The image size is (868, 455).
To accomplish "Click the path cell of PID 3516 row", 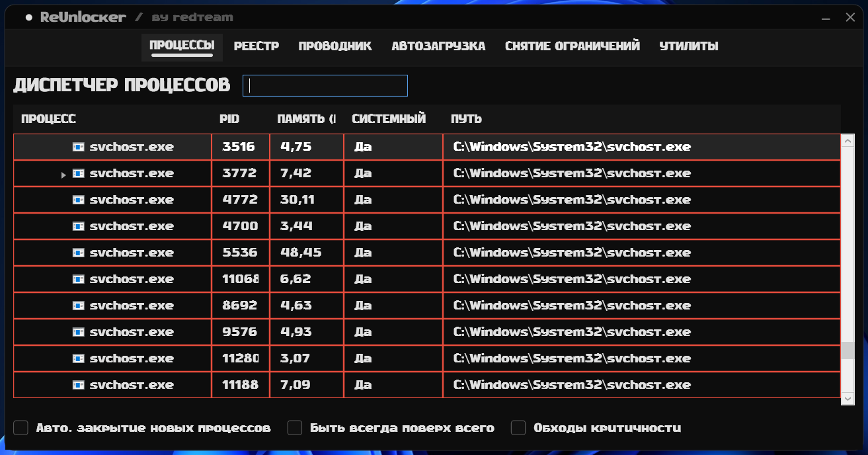I will point(642,147).
